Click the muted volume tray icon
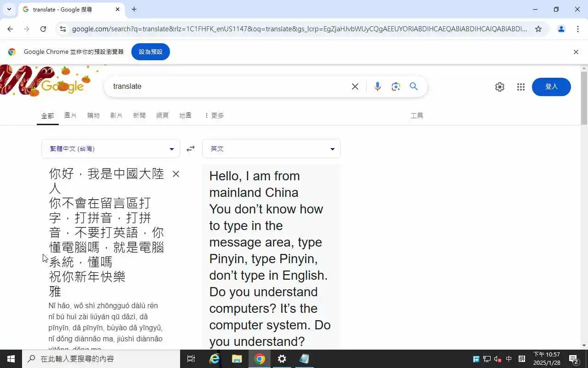The width and height of the screenshot is (588, 368). tap(498, 359)
